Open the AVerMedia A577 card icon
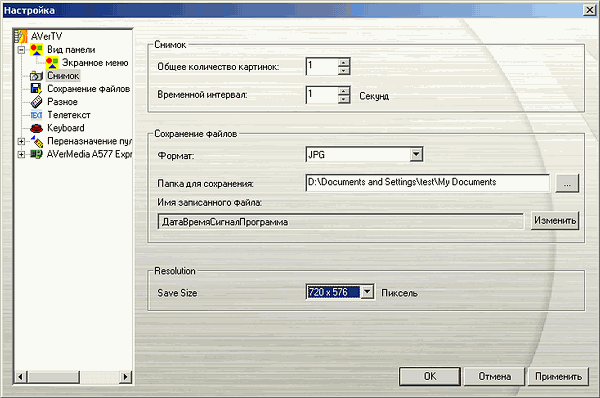This screenshot has width=600, height=398. coord(36,154)
